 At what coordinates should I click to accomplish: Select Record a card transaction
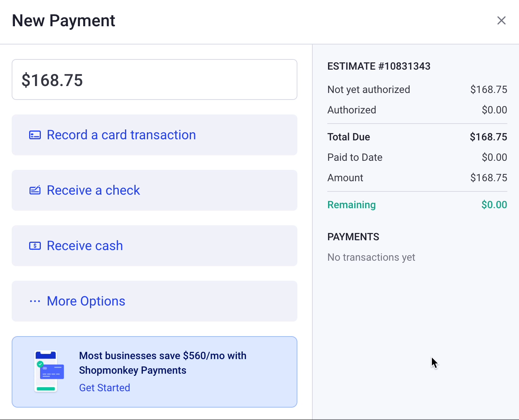[x=155, y=135]
